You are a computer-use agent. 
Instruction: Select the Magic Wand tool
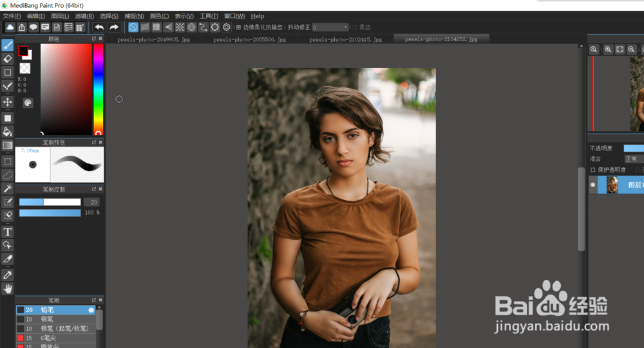point(7,188)
